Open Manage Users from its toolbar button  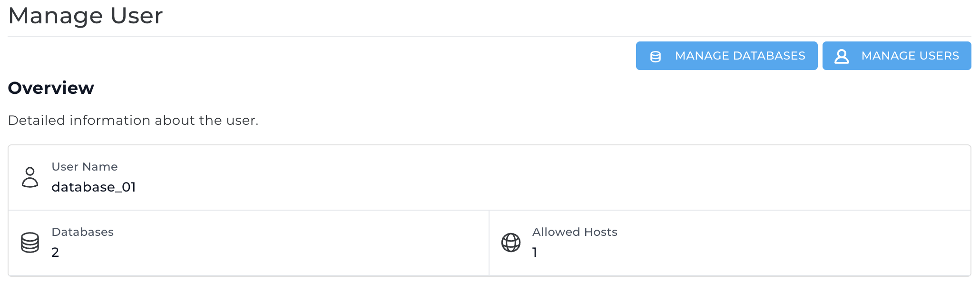[897, 55]
